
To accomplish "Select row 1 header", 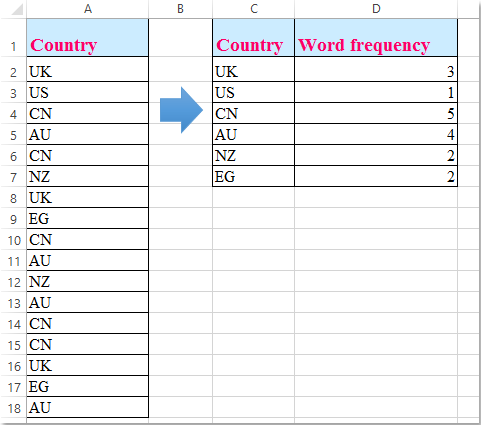I will 13,38.
